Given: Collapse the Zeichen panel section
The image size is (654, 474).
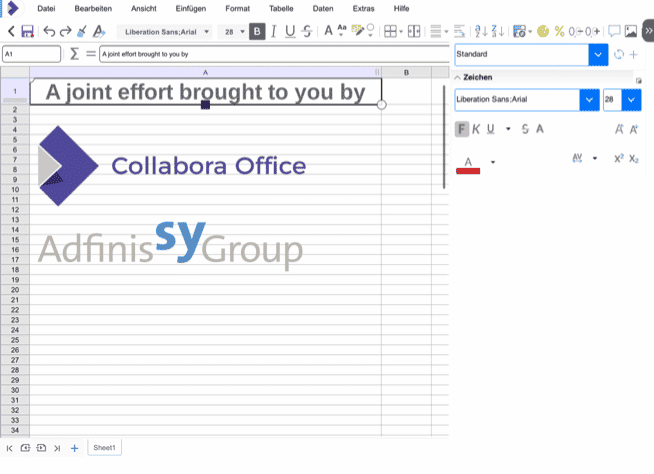Looking at the screenshot, I should pyautogui.click(x=458, y=77).
